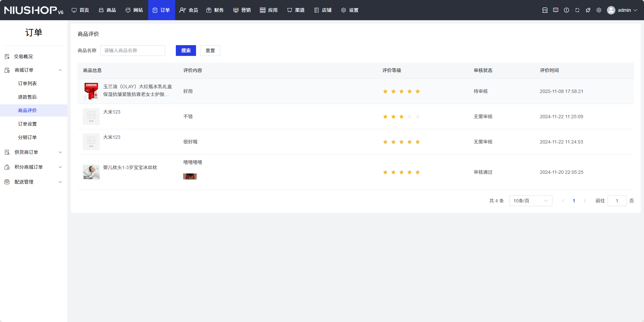Click the 重置 button

[x=210, y=51]
